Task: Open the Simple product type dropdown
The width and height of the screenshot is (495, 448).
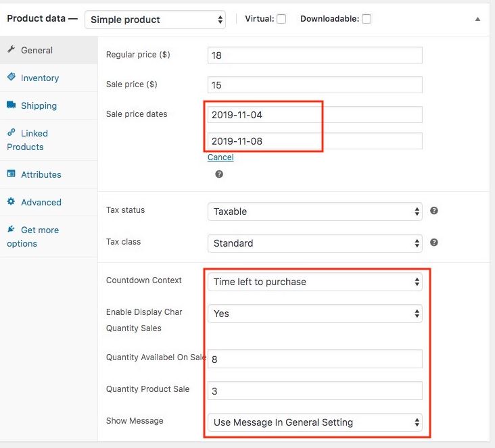Action: pos(155,20)
